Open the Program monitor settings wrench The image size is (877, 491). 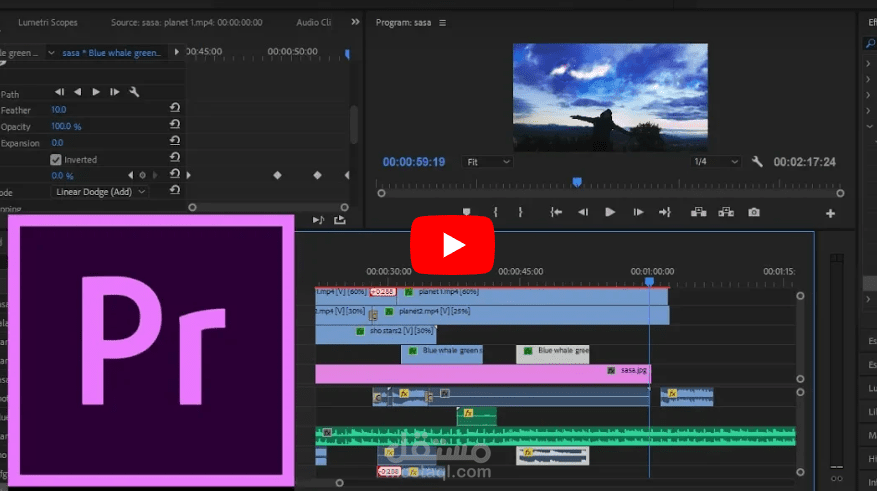click(757, 162)
